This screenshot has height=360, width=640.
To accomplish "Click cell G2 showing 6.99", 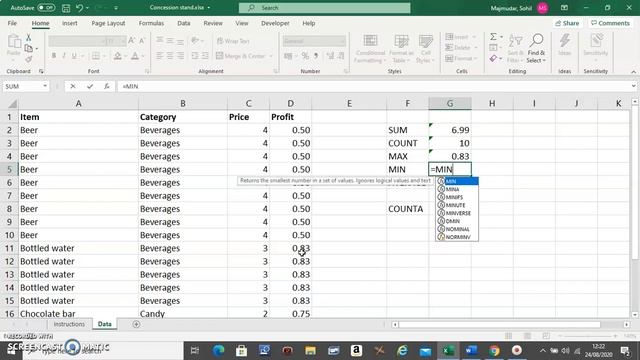I will point(450,130).
